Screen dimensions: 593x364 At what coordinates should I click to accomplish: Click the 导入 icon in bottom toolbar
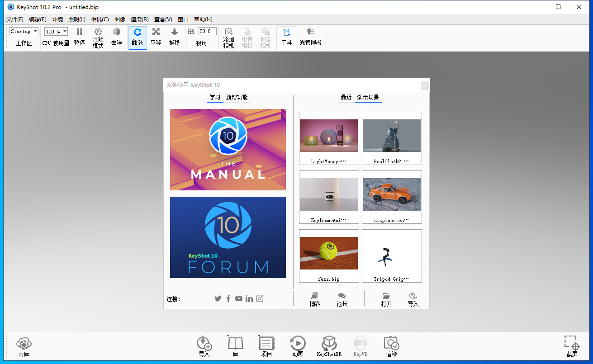pos(204,343)
